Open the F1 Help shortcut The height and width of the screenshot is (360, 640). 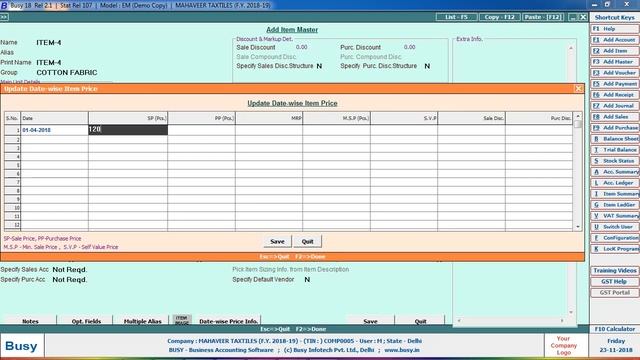pos(615,29)
